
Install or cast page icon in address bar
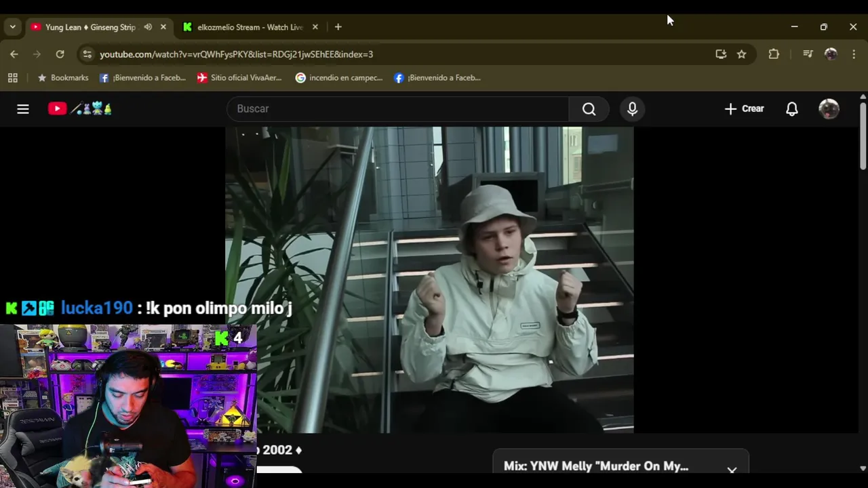[x=721, y=54]
